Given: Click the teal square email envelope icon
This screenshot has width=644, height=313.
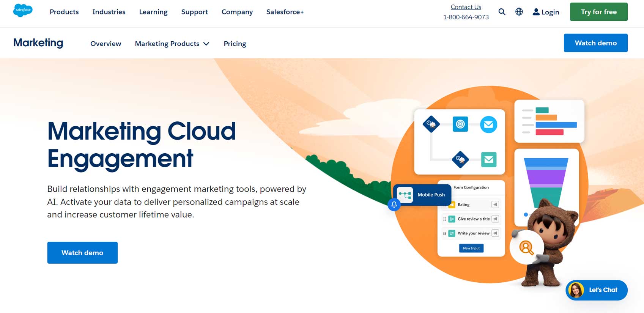Looking at the screenshot, I should (489, 159).
